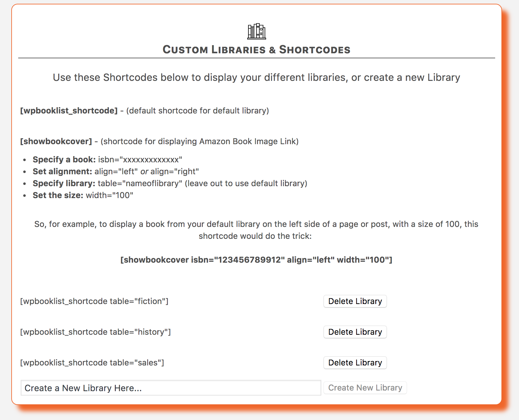Delete the fiction library

(355, 301)
